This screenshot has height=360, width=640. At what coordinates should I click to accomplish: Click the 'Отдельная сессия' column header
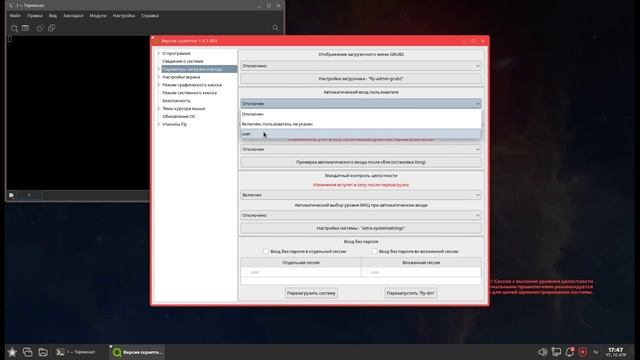[x=301, y=262]
